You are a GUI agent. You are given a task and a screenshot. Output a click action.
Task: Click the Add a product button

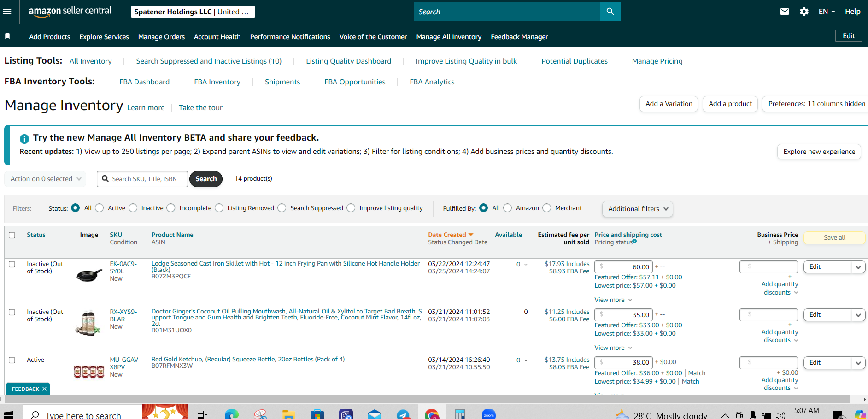pos(730,104)
